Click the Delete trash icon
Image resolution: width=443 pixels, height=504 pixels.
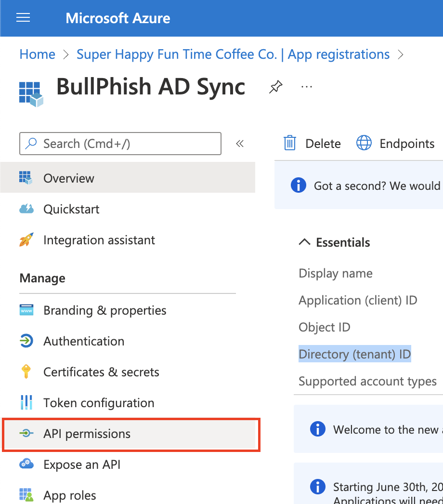(289, 143)
